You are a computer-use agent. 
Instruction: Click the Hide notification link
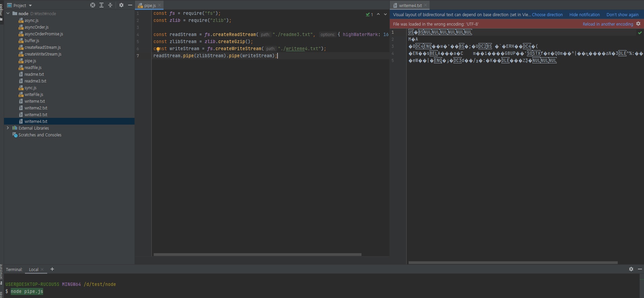pos(585,15)
